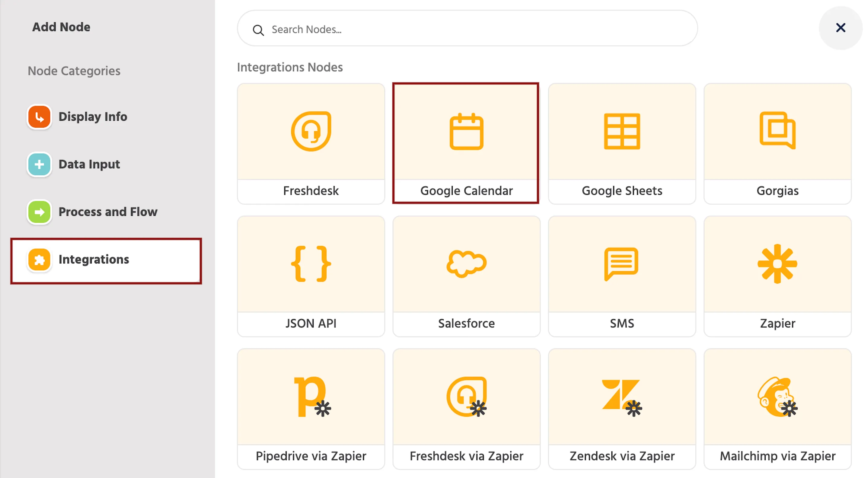Click the orange Display Info category icon
The width and height of the screenshot is (868, 478).
pos(39,117)
